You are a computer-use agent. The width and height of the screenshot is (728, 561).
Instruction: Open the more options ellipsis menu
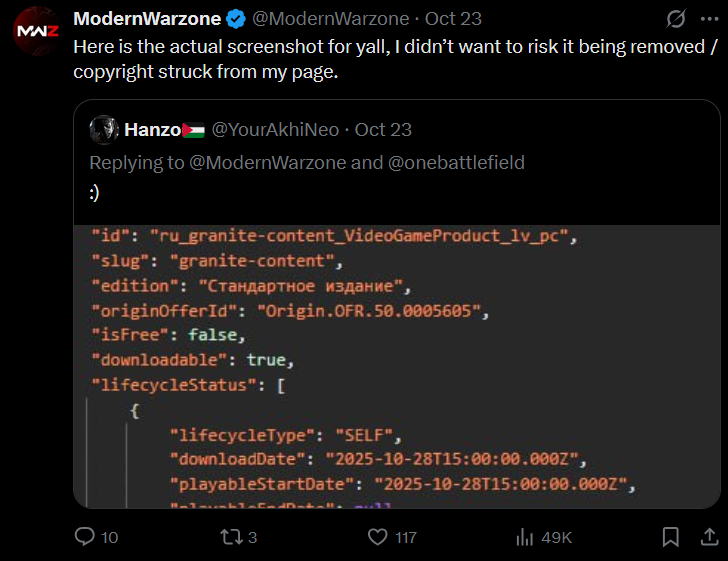point(708,19)
